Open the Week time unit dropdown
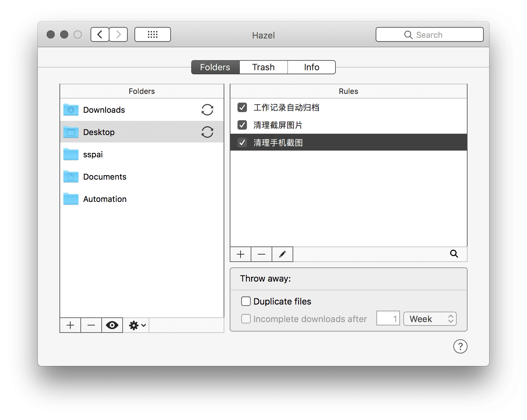527x420 pixels. [x=430, y=319]
